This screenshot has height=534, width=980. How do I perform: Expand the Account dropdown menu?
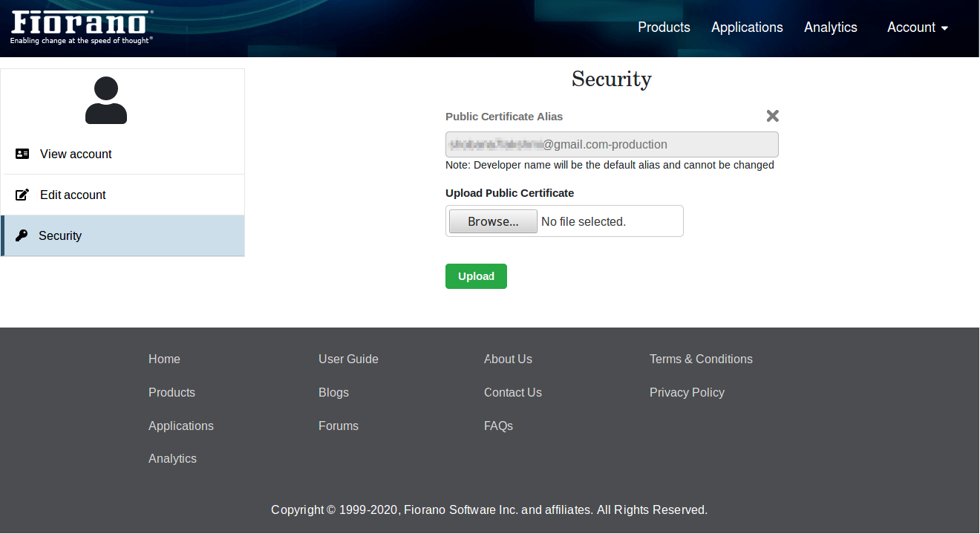coord(918,27)
